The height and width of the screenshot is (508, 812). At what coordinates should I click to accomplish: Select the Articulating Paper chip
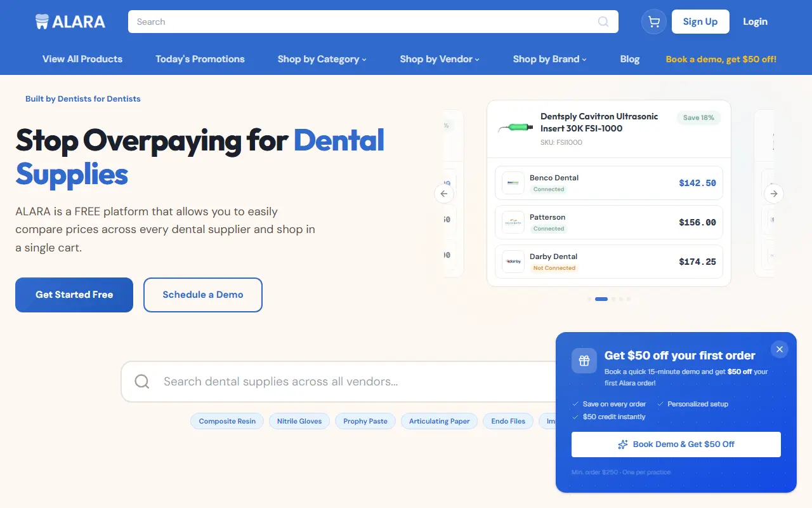coord(440,421)
